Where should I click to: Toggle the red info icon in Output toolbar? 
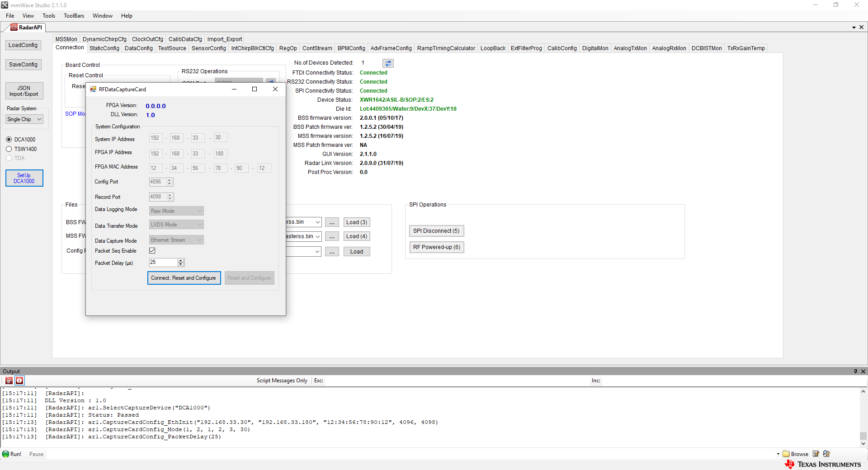pyautogui.click(x=19, y=381)
